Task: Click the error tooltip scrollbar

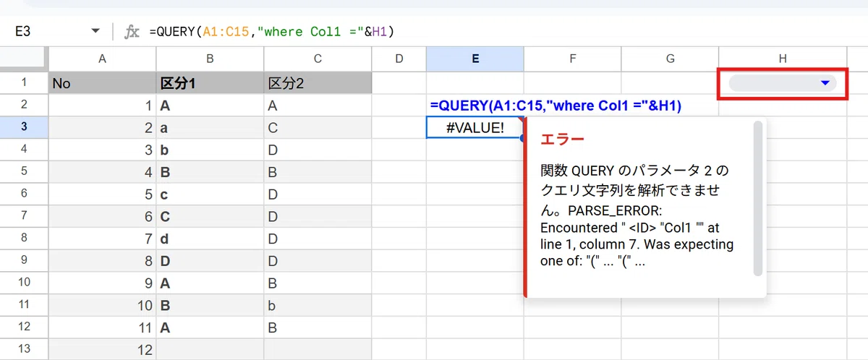Action: (757, 199)
